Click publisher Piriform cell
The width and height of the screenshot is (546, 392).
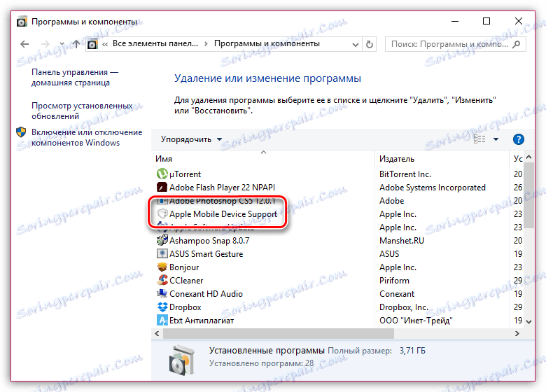point(395,281)
